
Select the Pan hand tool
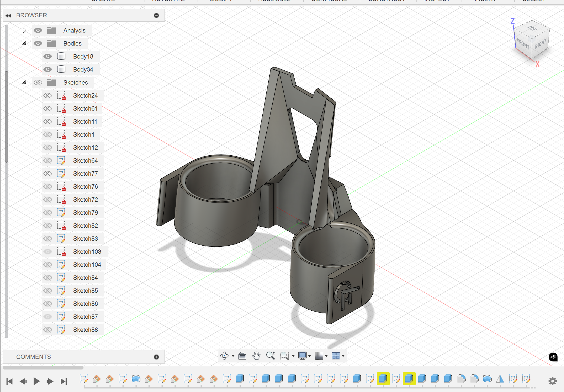256,356
